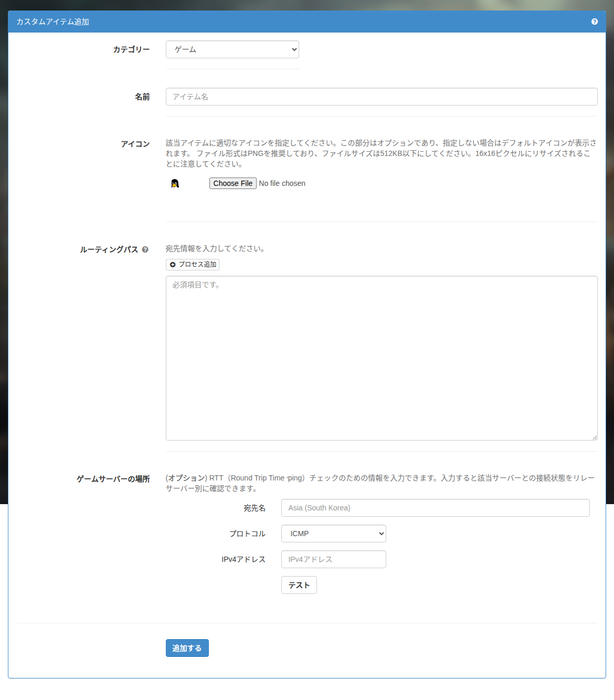Click the 追加する submit button
Screen dimensions: 614x700
tap(187, 648)
